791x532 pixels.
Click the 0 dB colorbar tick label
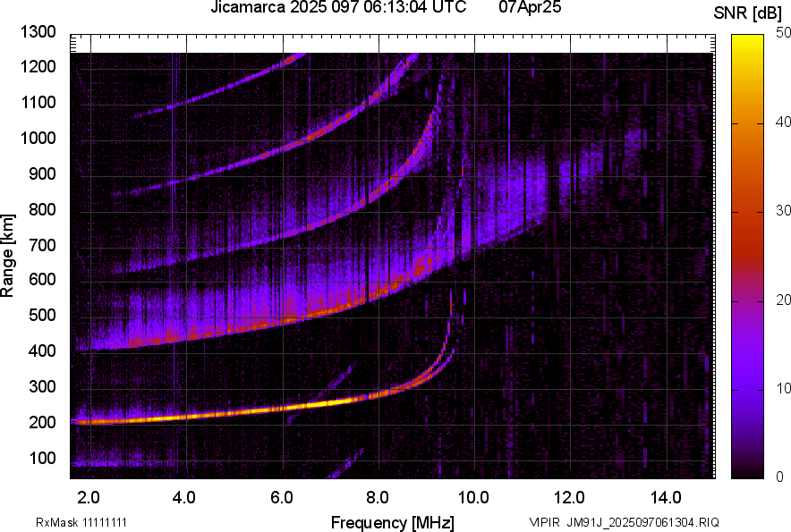point(780,477)
